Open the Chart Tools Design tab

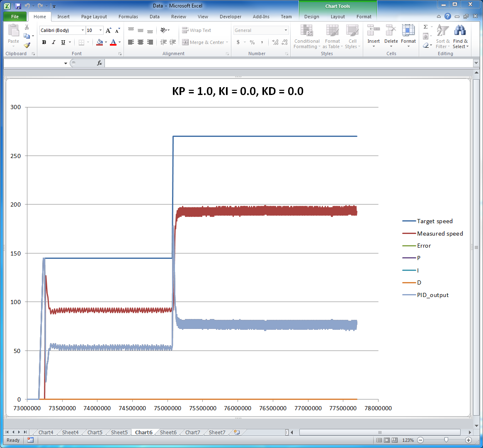[312, 17]
